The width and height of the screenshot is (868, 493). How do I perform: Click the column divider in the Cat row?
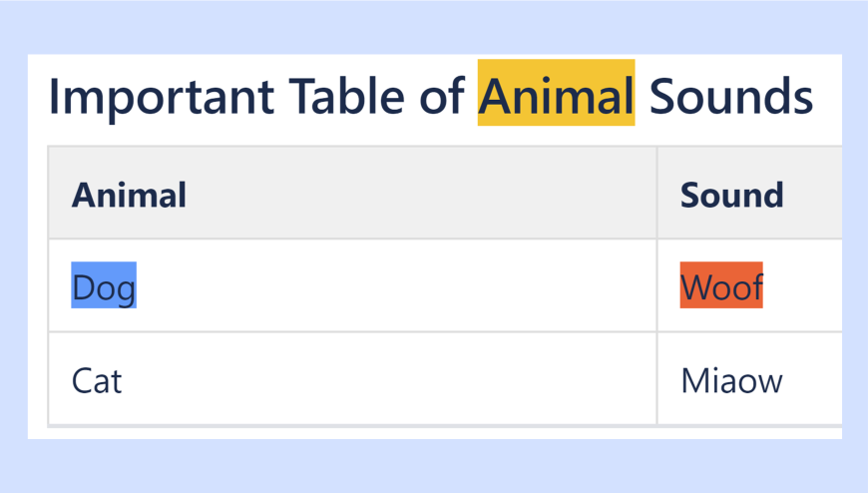(656, 379)
